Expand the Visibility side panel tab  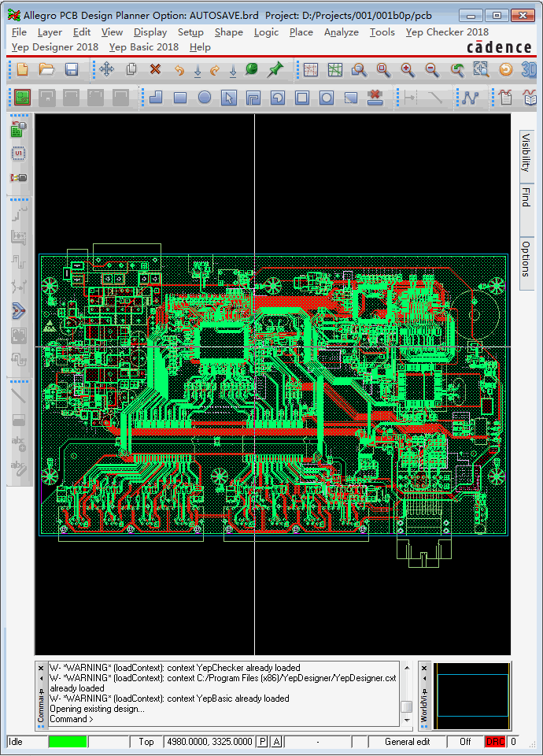[x=526, y=156]
